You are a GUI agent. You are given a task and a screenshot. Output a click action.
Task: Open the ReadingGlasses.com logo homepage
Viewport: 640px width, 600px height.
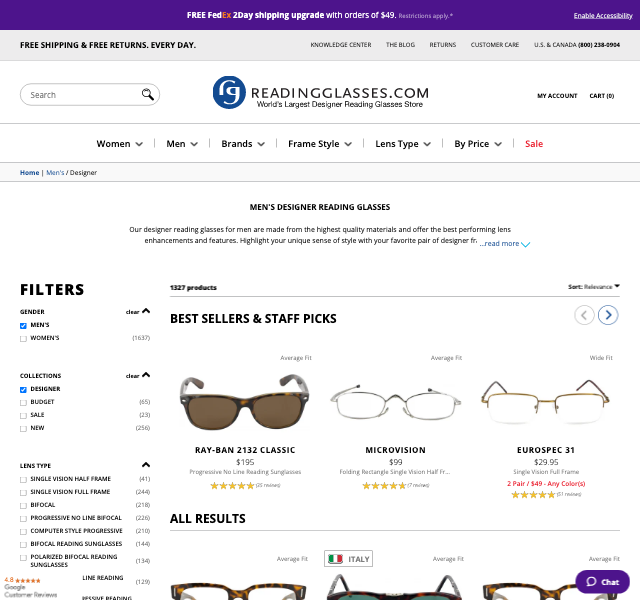321,93
